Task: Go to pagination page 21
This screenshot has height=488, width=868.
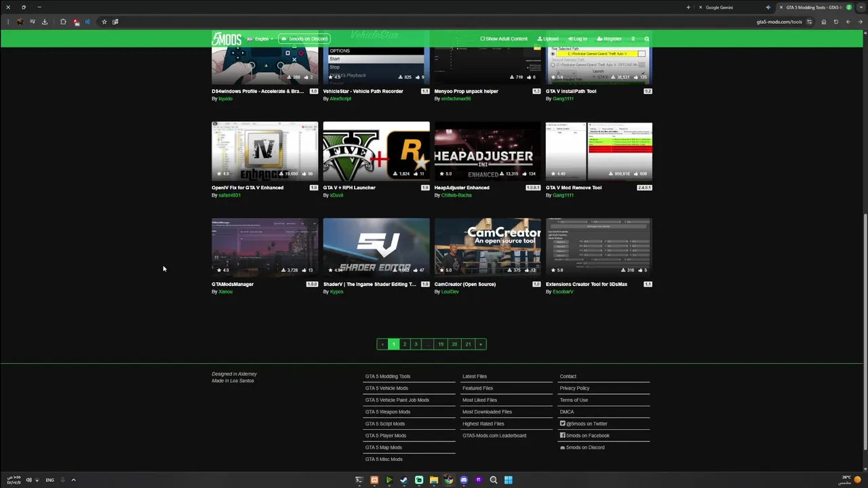Action: [x=468, y=344]
